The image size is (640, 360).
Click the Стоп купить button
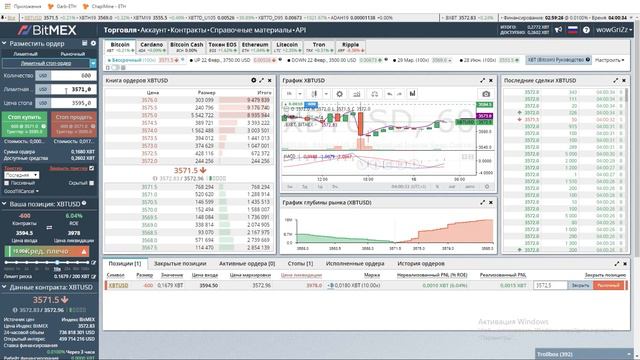point(24,124)
